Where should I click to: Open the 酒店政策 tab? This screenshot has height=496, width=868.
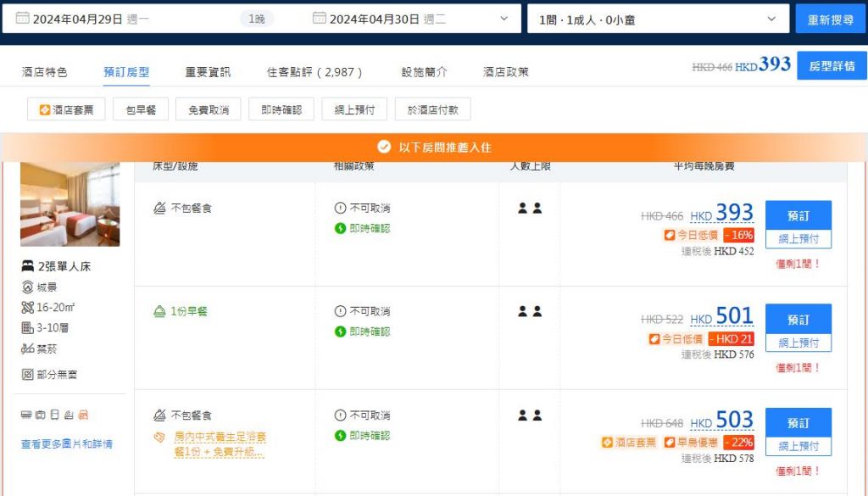(505, 72)
